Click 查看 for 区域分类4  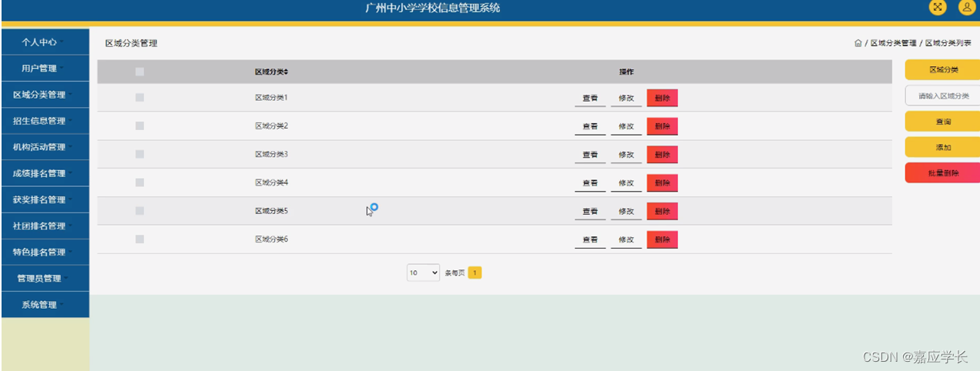(x=590, y=183)
